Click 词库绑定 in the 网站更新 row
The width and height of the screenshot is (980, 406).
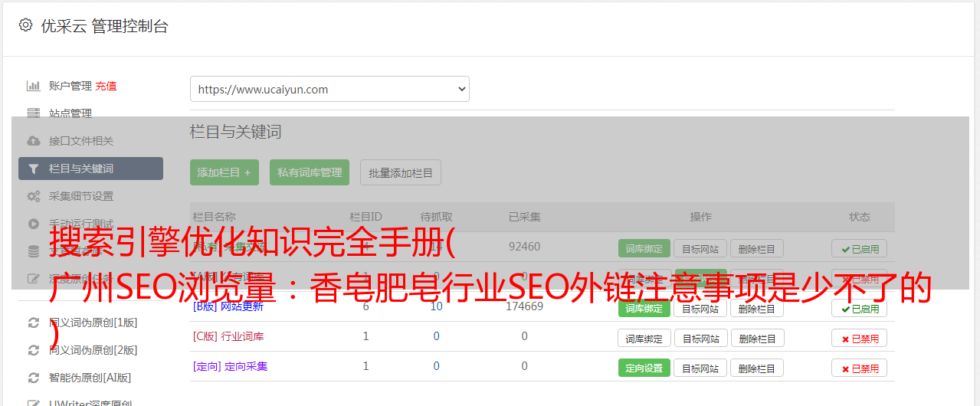(644, 309)
